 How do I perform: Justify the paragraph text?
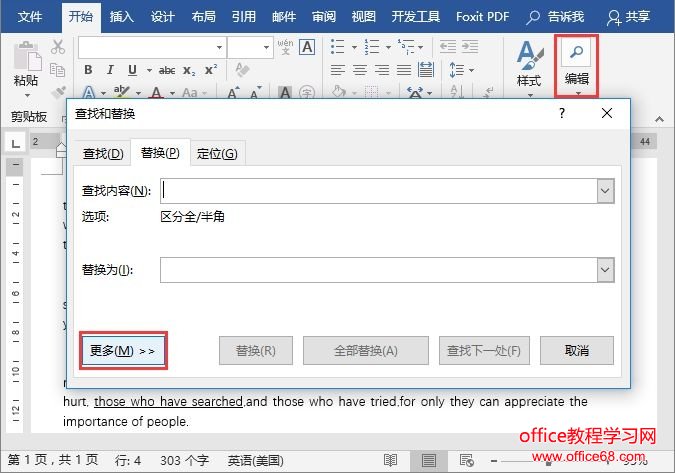tap(404, 70)
